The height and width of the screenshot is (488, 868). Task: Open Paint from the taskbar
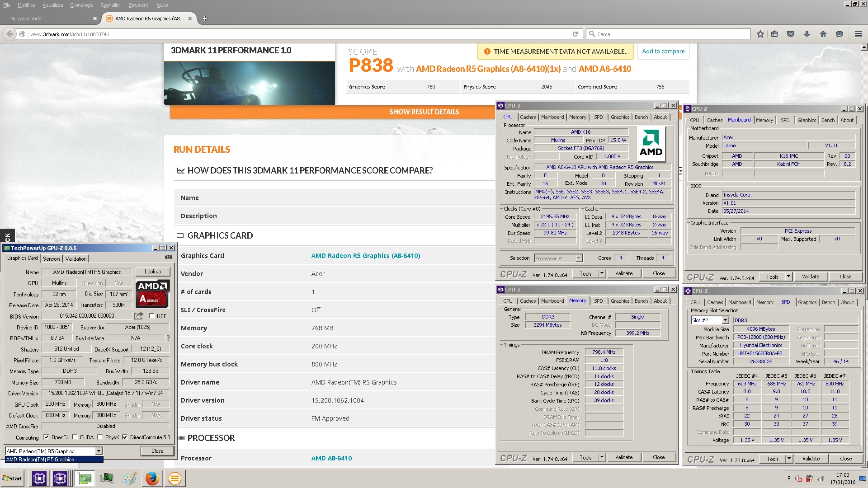[x=129, y=478]
